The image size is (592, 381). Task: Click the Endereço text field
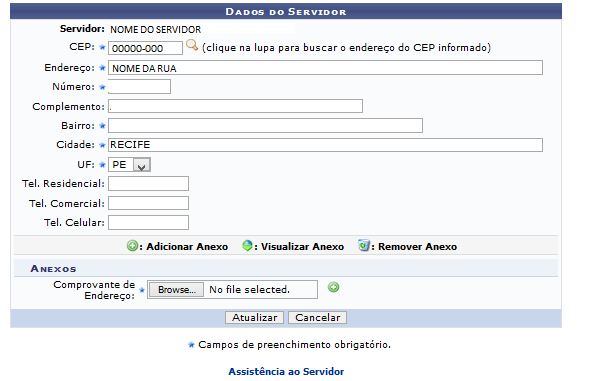click(325, 68)
